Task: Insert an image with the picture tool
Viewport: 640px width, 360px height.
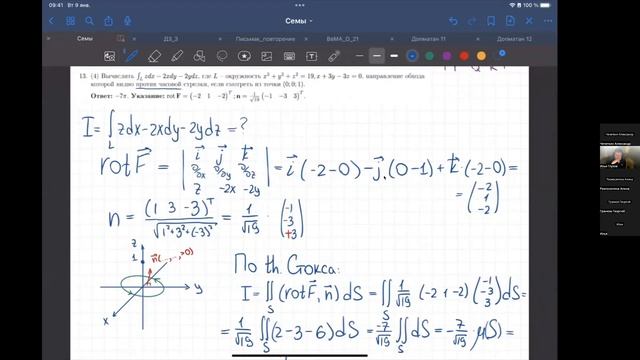Action: [x=267, y=56]
